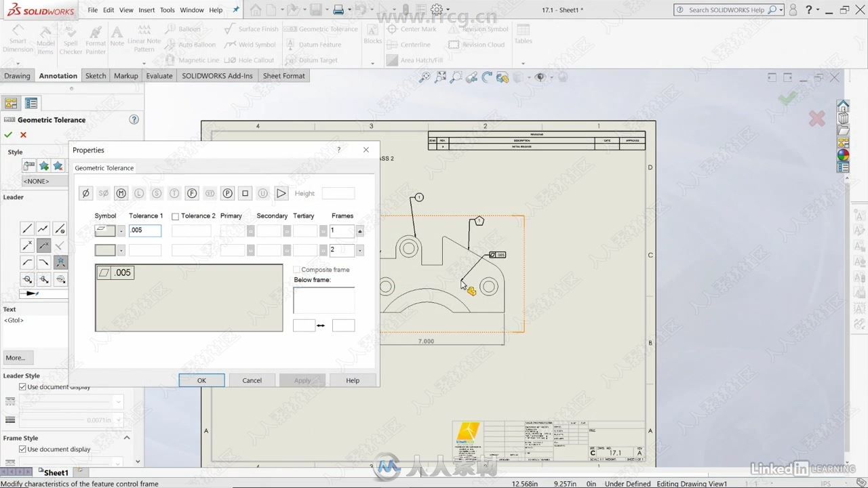868x488 pixels.
Task: Toggle Use document display under Frame Style
Action: pos(22,449)
